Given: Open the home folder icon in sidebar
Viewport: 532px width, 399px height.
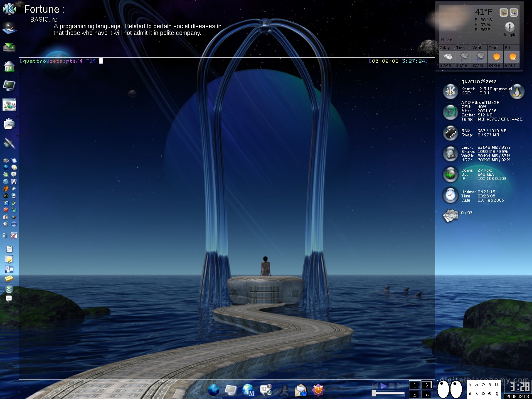Looking at the screenshot, I should 9,66.
